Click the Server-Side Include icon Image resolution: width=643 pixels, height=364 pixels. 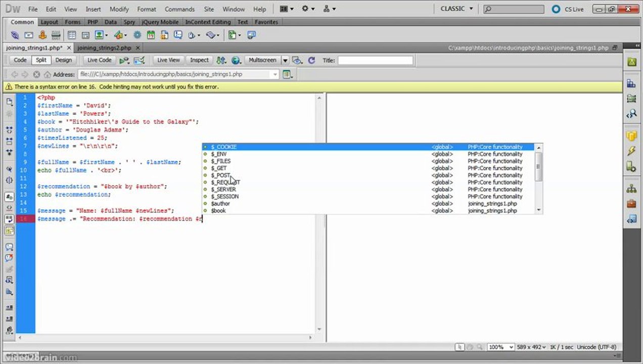click(164, 35)
